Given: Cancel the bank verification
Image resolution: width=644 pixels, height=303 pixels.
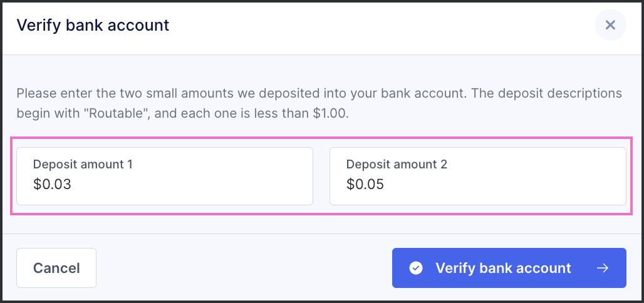Looking at the screenshot, I should coord(56,268).
